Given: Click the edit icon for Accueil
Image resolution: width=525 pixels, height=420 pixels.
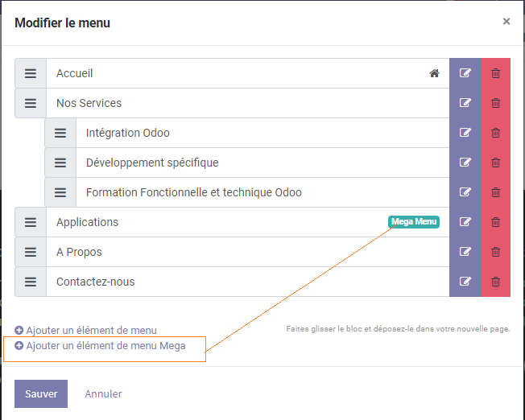Looking at the screenshot, I should (x=465, y=73).
